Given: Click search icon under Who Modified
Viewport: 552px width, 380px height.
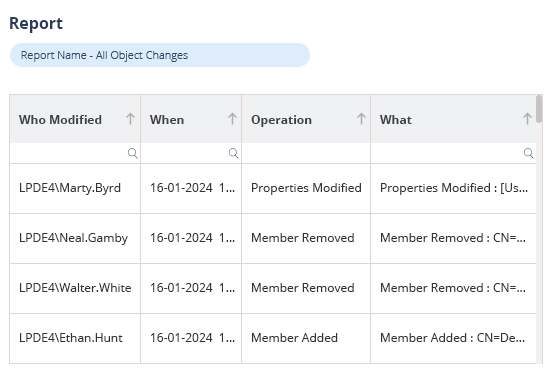Looking at the screenshot, I should pos(133,153).
